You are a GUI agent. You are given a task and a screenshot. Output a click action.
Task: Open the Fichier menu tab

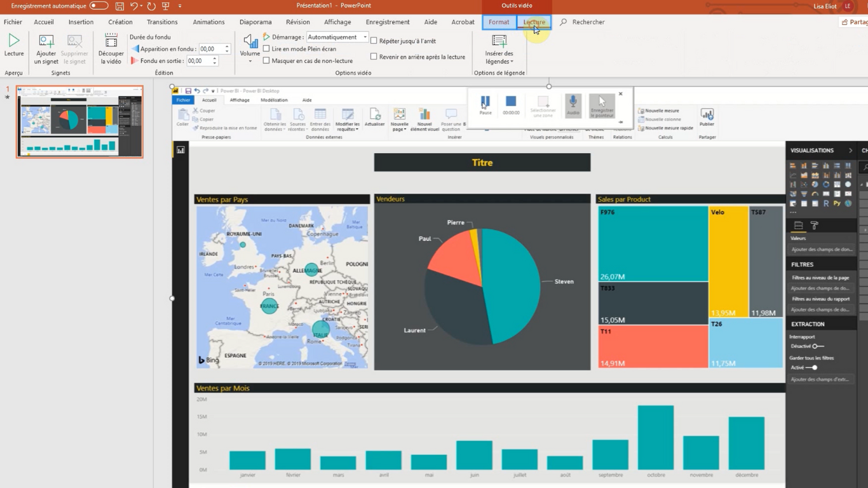pyautogui.click(x=13, y=22)
